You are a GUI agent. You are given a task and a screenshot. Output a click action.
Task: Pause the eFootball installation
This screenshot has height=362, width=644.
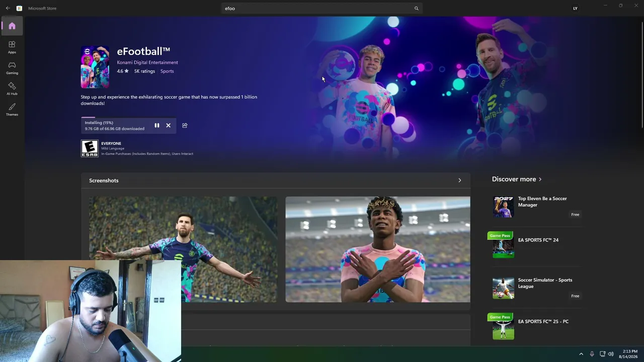coord(157,125)
